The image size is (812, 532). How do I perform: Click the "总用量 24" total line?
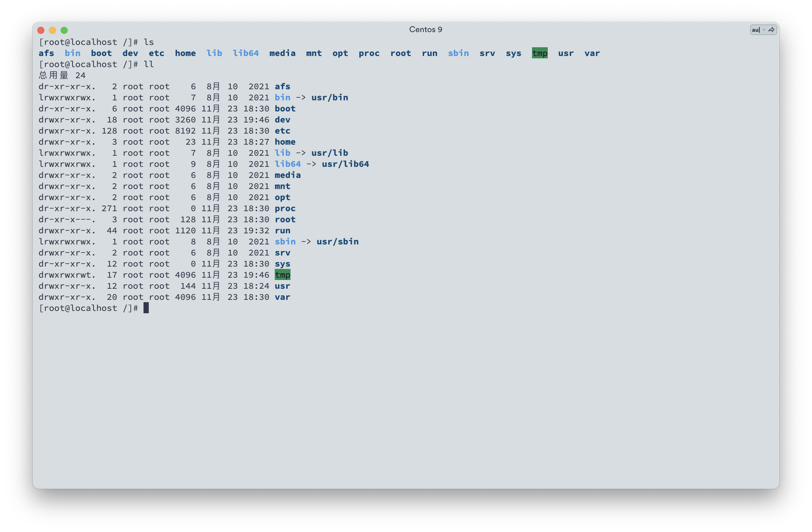click(x=62, y=75)
